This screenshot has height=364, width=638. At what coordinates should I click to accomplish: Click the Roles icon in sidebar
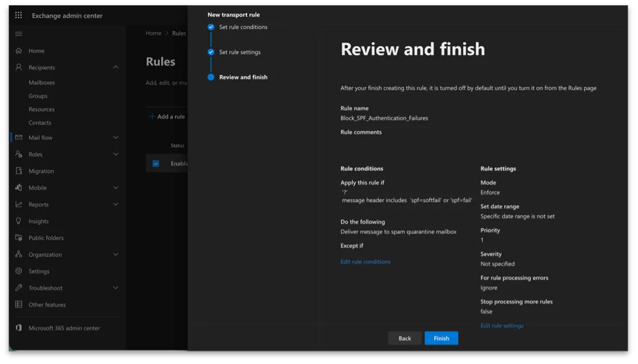pos(19,154)
